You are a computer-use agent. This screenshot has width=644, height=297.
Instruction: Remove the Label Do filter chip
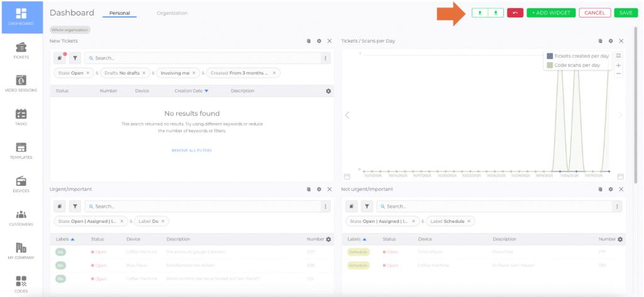pyautogui.click(x=163, y=221)
